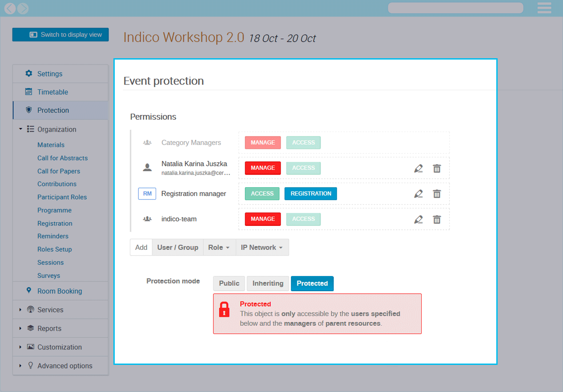
Task: Go to Call for Abstracts
Action: click(x=62, y=158)
